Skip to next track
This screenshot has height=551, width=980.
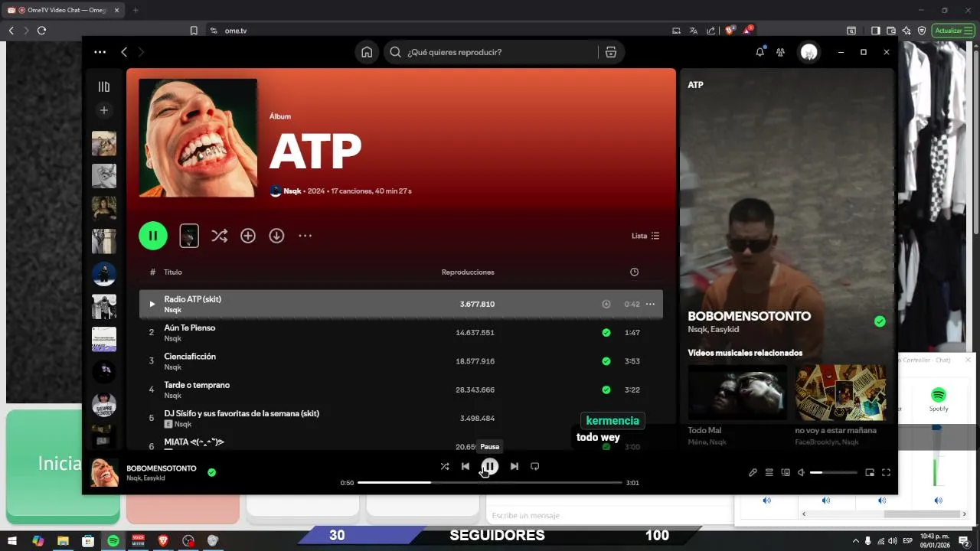click(514, 466)
